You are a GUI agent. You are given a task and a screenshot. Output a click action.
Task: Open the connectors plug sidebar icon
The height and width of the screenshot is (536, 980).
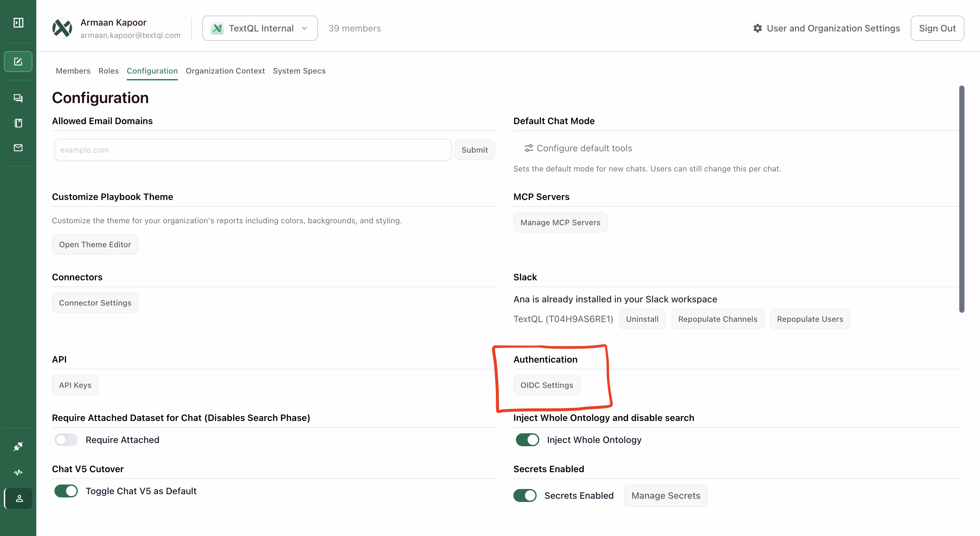[x=18, y=446]
